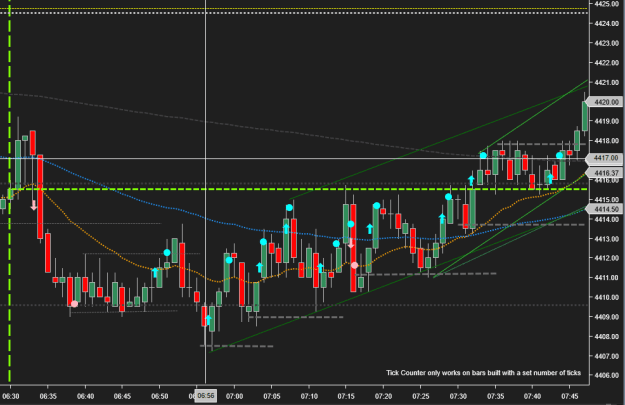Click the 06:50 time axis label
The width and height of the screenshot is (625, 405).
tap(159, 396)
